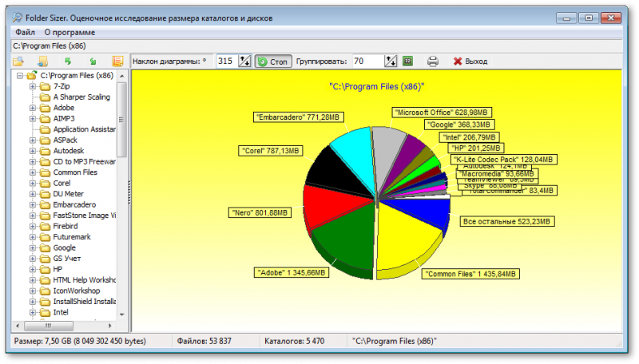The height and width of the screenshot is (364, 639).
Task: Click the grouping value stepper arrows
Action: 391,61
